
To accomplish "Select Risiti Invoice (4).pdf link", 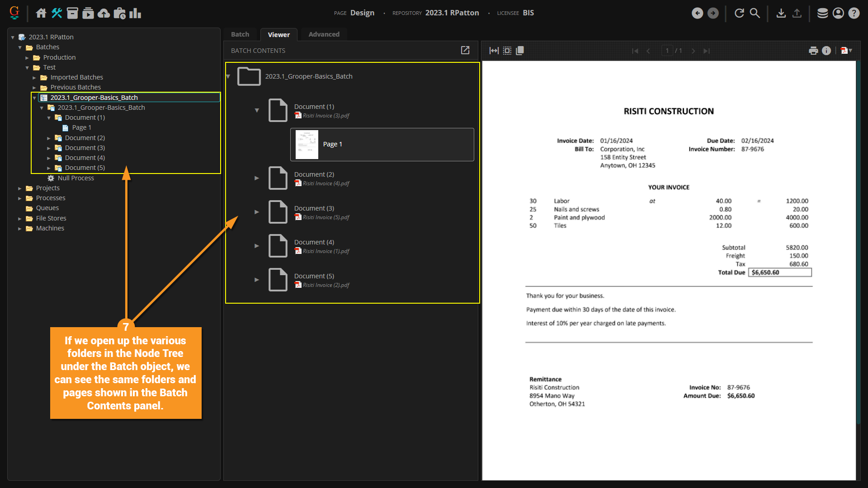I will tap(325, 183).
